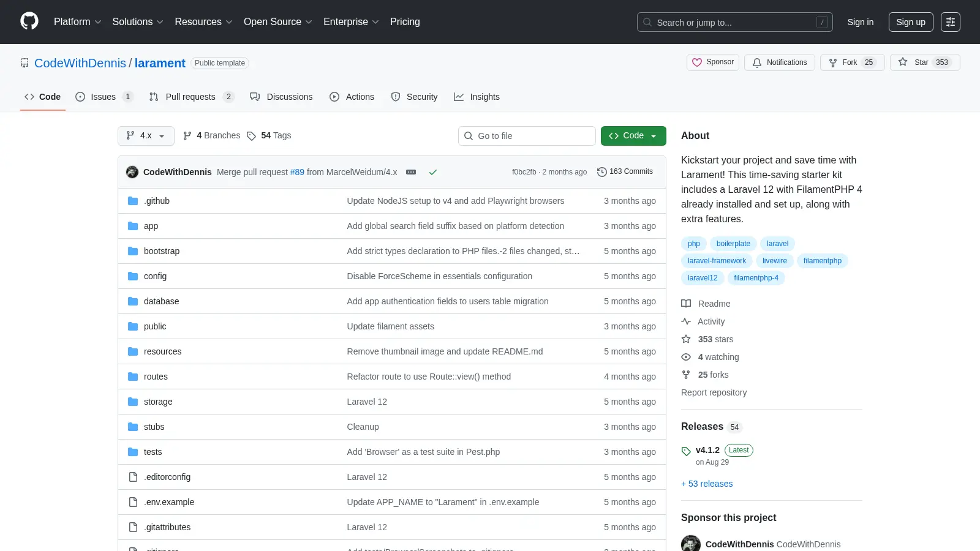Open the Actions tab
The height and width of the screenshot is (551, 980).
pos(352,97)
